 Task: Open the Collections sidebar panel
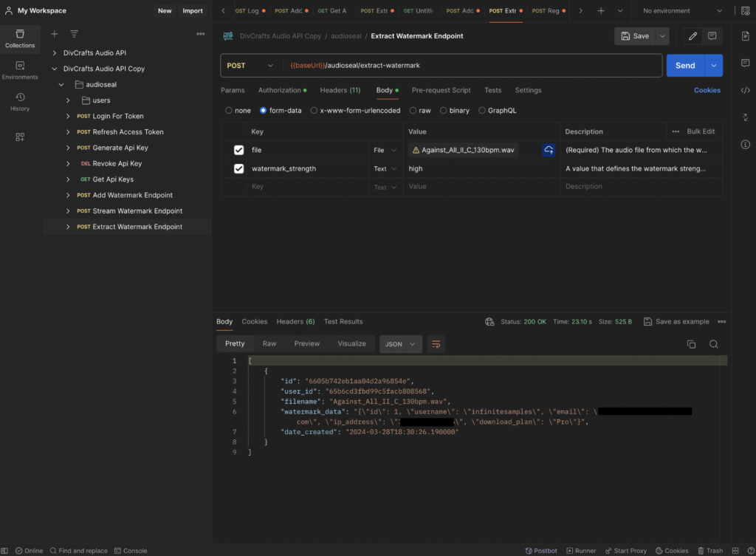click(x=20, y=38)
